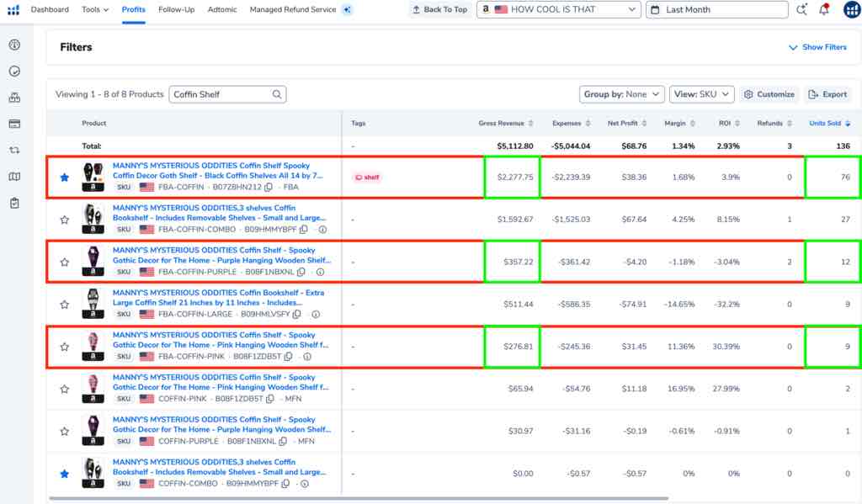Open the map/book sidebar icon
The image size is (862, 504).
[15, 177]
